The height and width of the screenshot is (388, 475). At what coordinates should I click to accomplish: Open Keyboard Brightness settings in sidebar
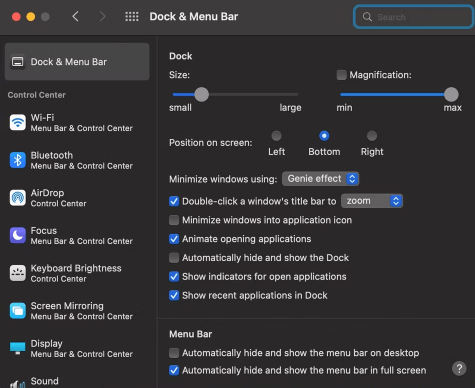coord(77,273)
